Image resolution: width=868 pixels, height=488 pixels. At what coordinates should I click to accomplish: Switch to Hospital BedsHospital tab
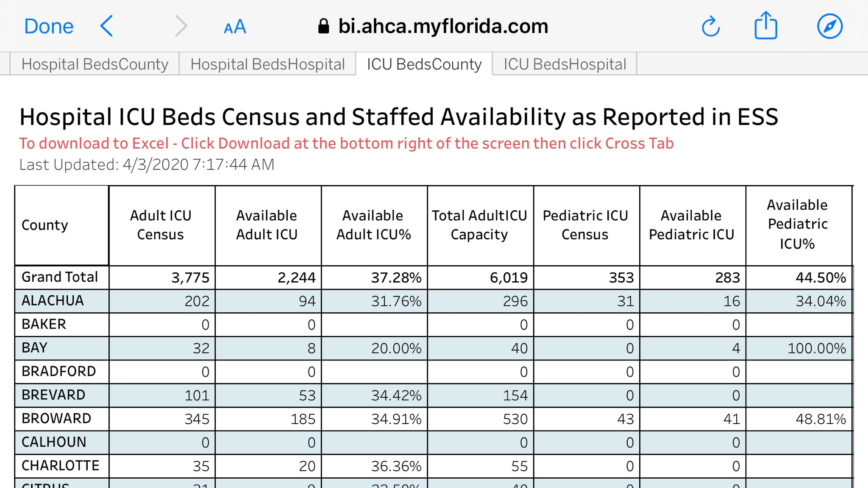click(x=267, y=64)
